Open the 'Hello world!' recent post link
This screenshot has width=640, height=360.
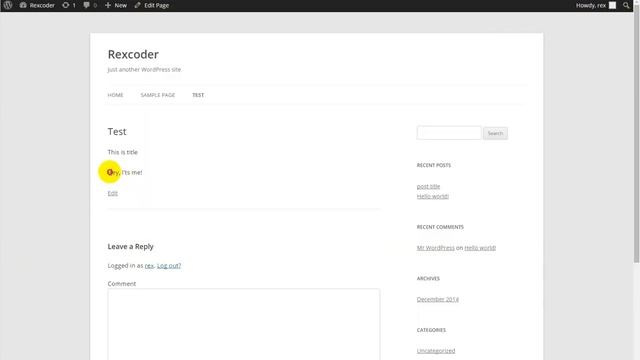433,196
